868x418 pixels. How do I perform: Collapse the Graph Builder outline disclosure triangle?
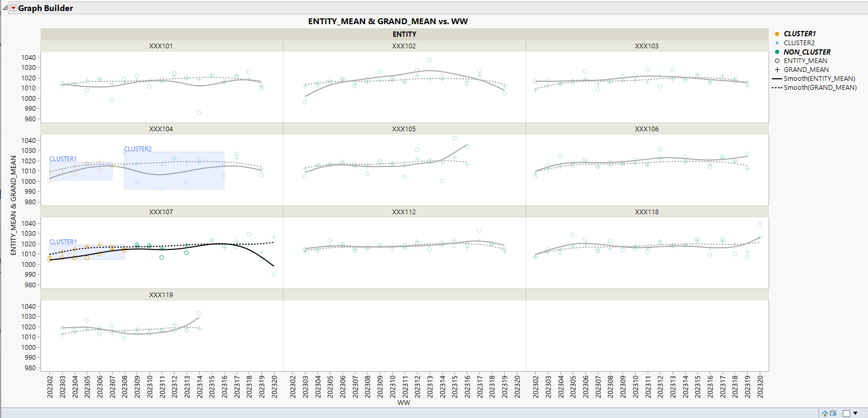[5, 8]
